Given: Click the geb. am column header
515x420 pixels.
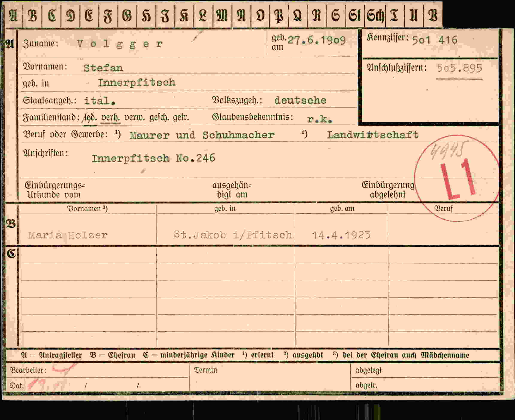Looking at the screenshot, I should pos(342,208).
